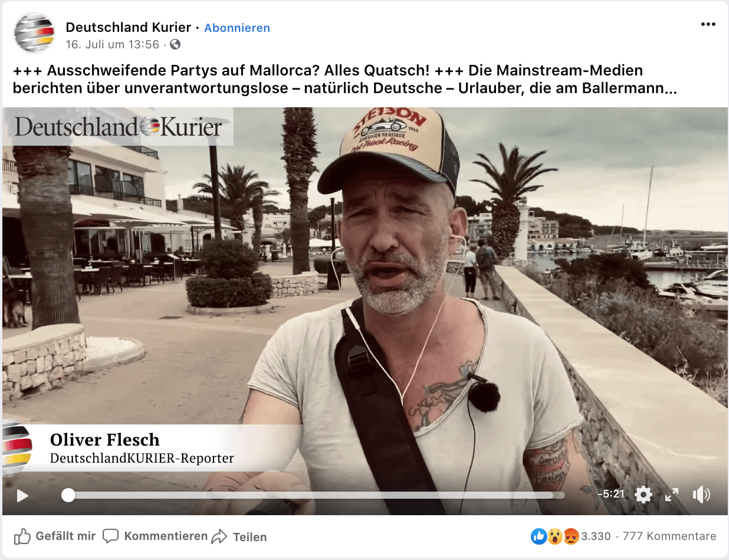This screenshot has width=729, height=560.
Task: Subscribe via the Abonnieren link
Action: (237, 28)
